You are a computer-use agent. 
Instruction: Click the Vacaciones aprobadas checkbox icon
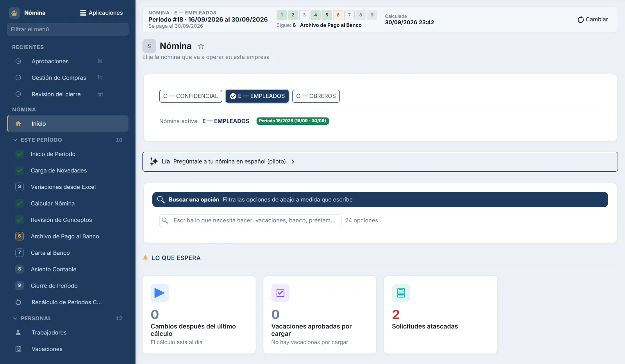coord(280,293)
